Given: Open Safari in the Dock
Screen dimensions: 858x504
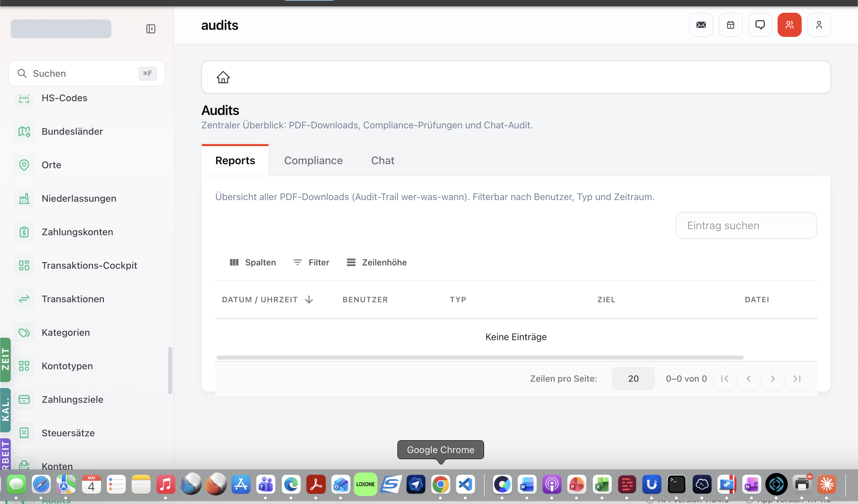Looking at the screenshot, I should click(x=41, y=484).
